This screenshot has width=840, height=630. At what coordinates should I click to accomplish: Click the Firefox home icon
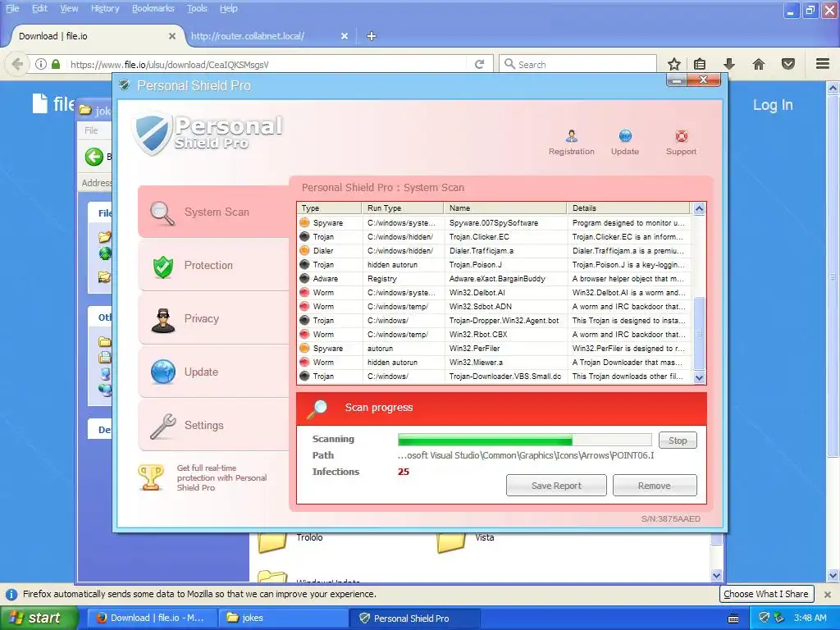point(759,64)
